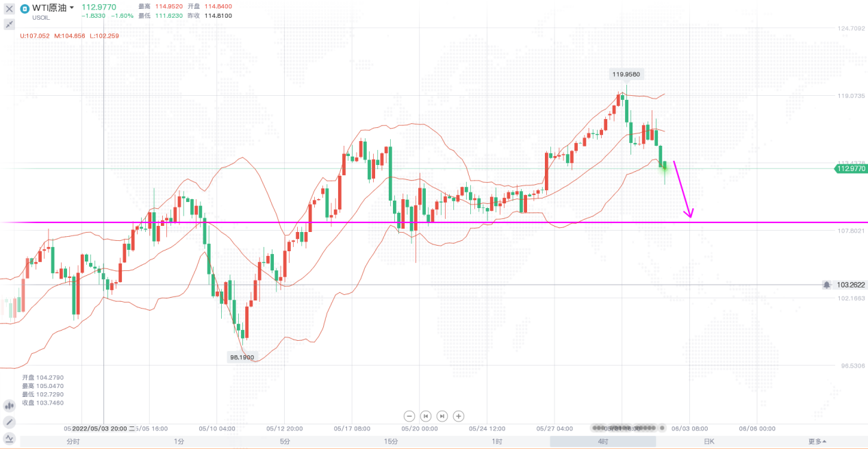This screenshot has height=449, width=868.
Task: Open the candlestick chart type icon
Action: (10, 405)
